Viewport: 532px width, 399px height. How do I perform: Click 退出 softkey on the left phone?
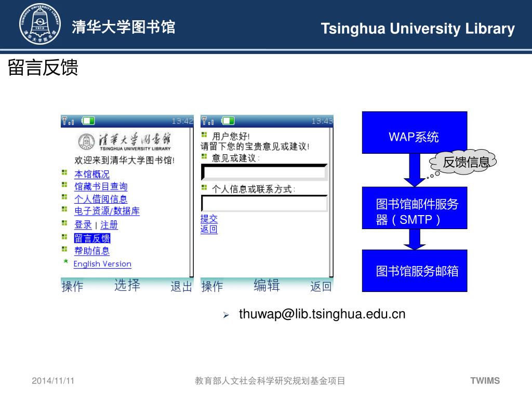pos(181,286)
